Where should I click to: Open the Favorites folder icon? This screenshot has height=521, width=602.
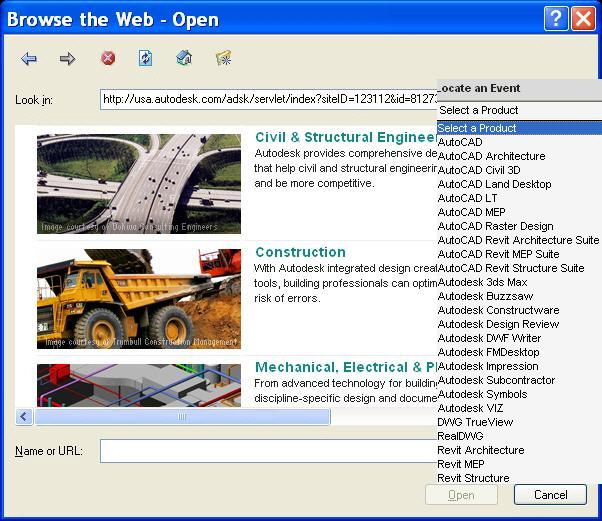(x=224, y=58)
